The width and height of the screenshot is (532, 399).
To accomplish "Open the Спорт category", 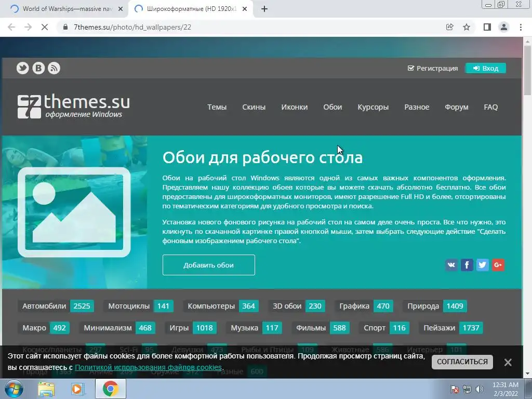I will click(384, 328).
